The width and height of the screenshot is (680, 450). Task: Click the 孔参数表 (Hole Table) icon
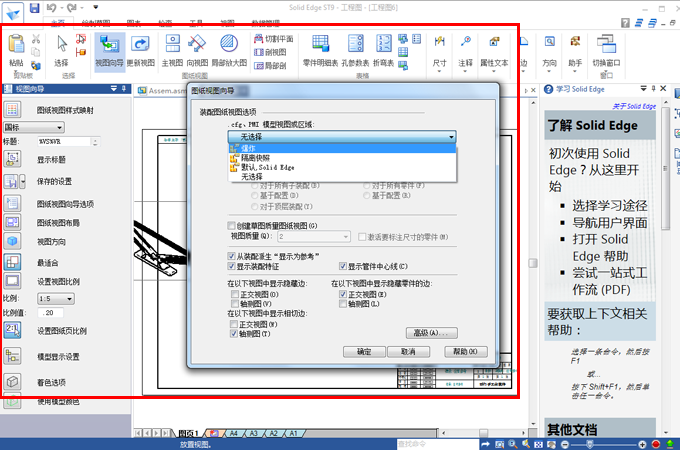pyautogui.click(x=355, y=48)
